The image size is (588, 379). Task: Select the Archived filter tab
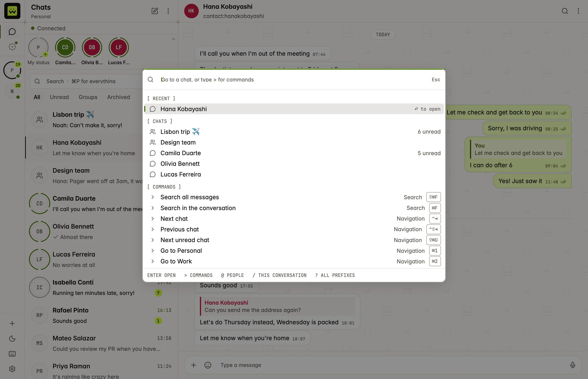(119, 97)
